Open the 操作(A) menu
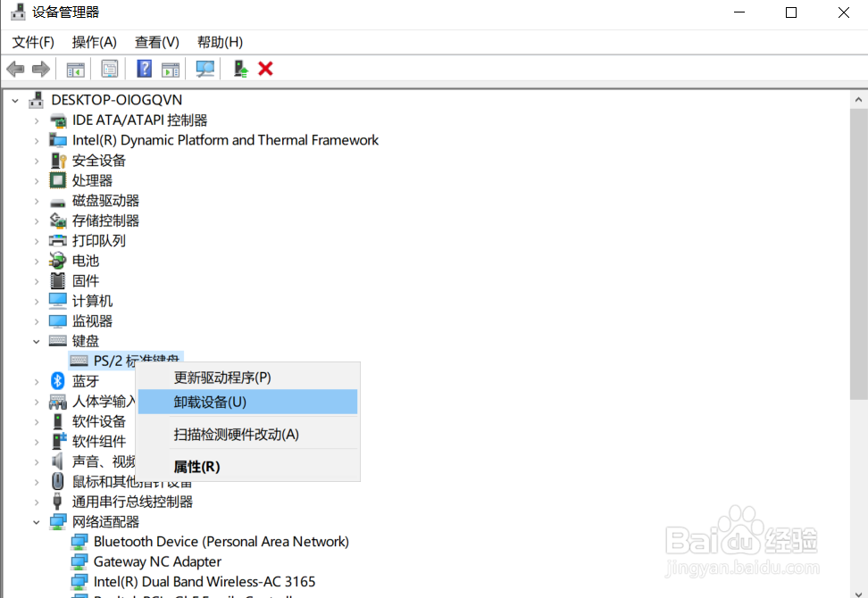Viewport: 868px width, 598px height. pyautogui.click(x=95, y=42)
